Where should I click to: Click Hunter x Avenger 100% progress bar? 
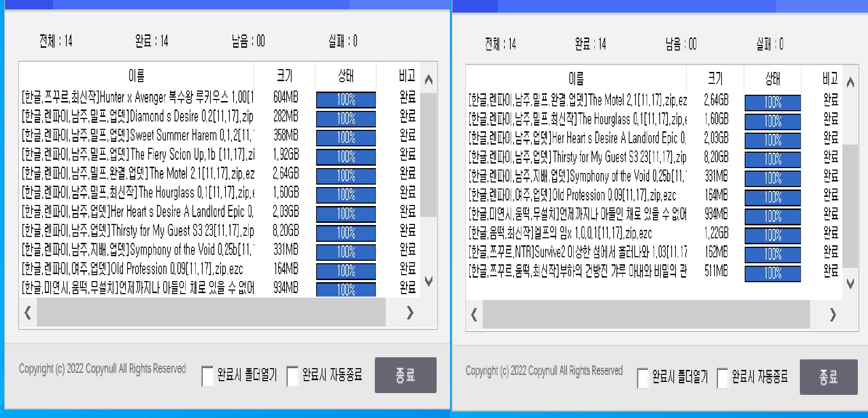[346, 100]
